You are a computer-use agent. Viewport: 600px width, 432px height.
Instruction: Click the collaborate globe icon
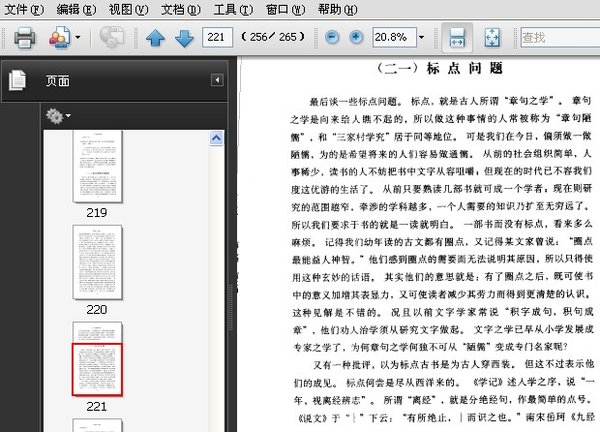pos(112,38)
